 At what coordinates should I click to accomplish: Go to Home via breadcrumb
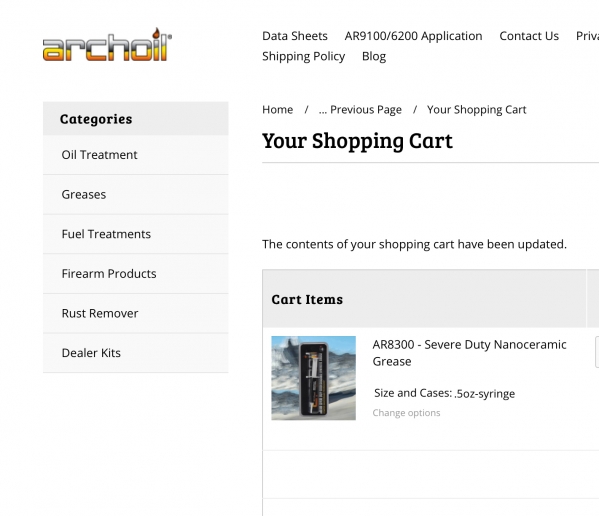277,110
